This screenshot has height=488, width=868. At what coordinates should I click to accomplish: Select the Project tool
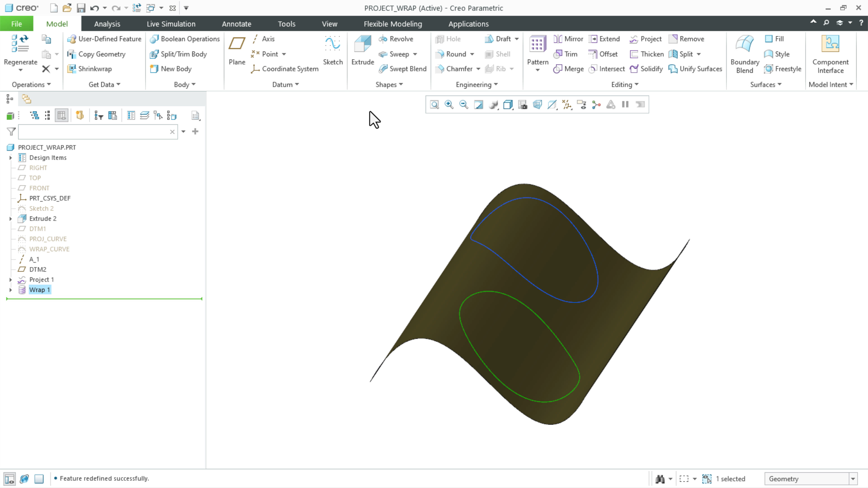[x=646, y=39]
